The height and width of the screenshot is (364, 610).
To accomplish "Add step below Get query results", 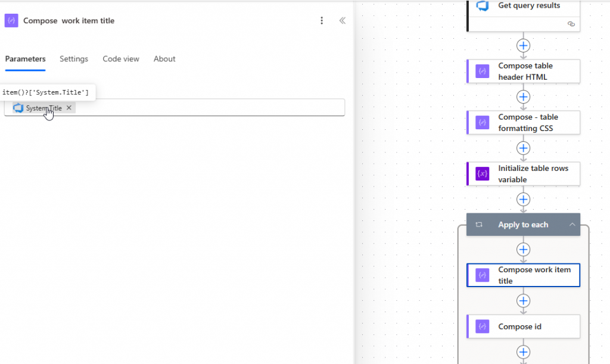I will tap(523, 45).
